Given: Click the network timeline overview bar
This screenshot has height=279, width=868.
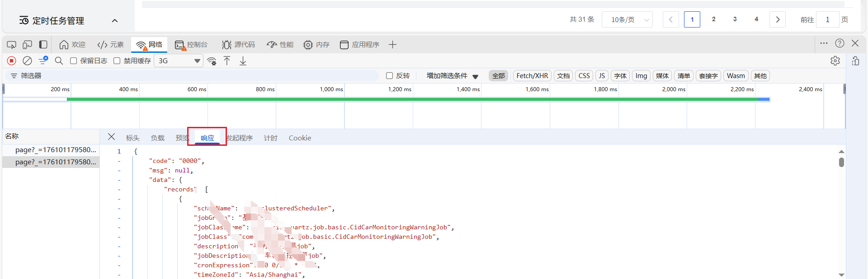Looking at the screenshot, I should (418, 99).
